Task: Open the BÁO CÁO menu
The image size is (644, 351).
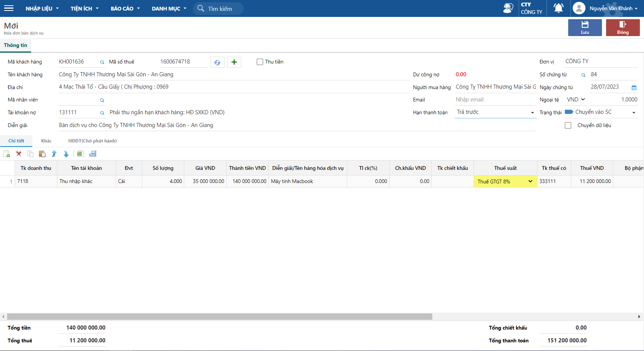Action: [125, 9]
